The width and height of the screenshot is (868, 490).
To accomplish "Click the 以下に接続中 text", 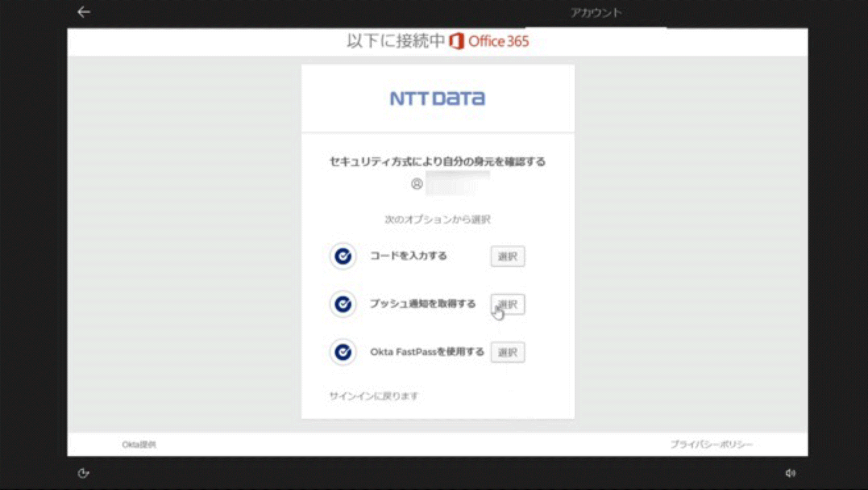I will (396, 41).
